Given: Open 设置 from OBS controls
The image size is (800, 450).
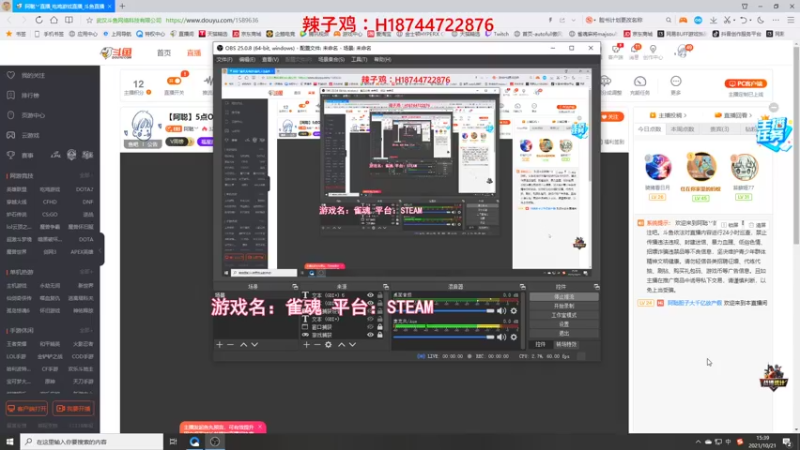Looking at the screenshot, I should pos(564,324).
